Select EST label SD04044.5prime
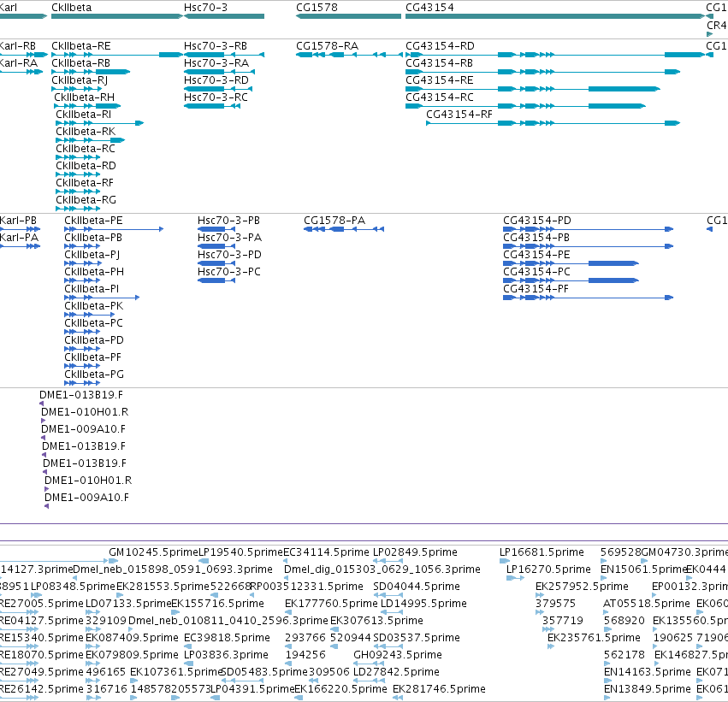Viewport: 728px width, 702px height. coord(417,587)
